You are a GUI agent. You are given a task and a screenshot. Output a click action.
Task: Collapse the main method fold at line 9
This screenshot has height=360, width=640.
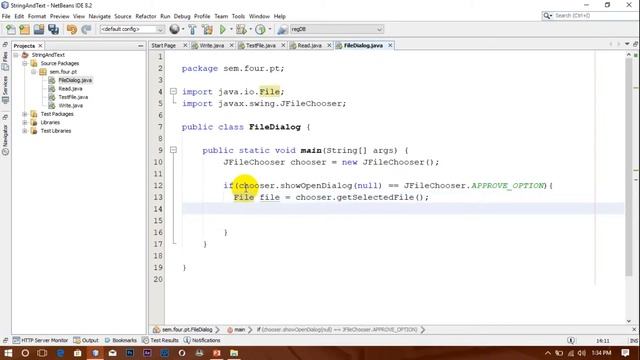tap(173, 150)
